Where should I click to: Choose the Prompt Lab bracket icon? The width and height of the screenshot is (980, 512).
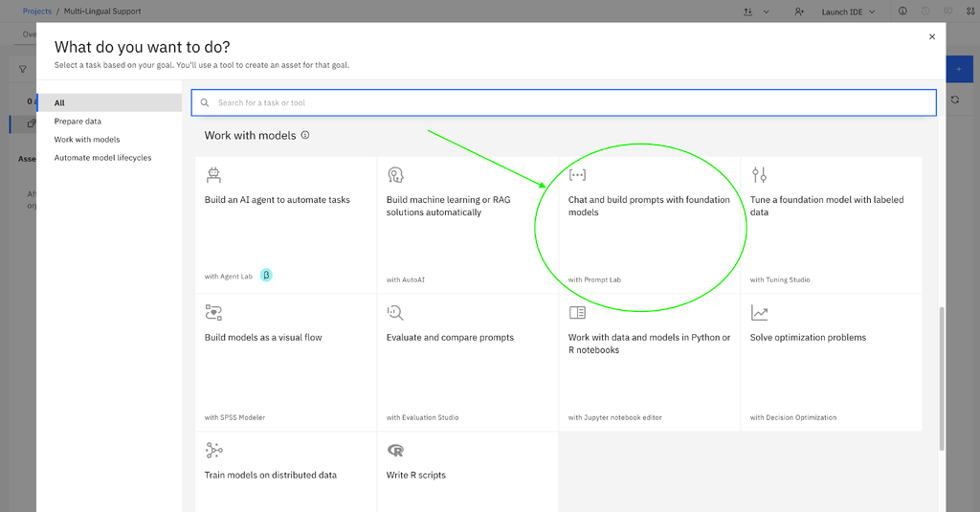(577, 175)
